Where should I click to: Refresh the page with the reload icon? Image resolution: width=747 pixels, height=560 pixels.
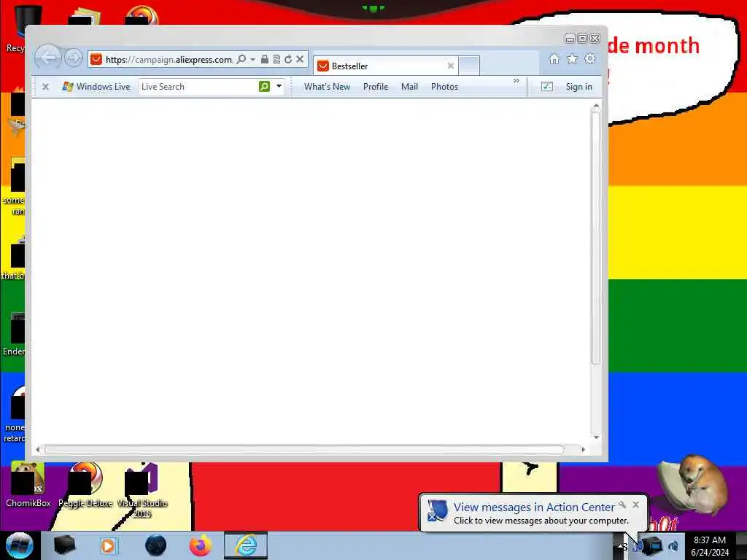287,59
